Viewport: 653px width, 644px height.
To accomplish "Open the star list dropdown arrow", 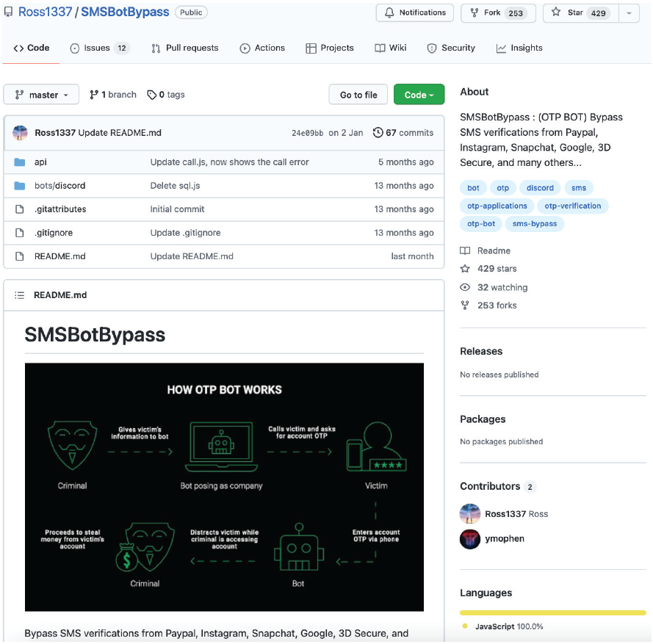I will point(629,13).
